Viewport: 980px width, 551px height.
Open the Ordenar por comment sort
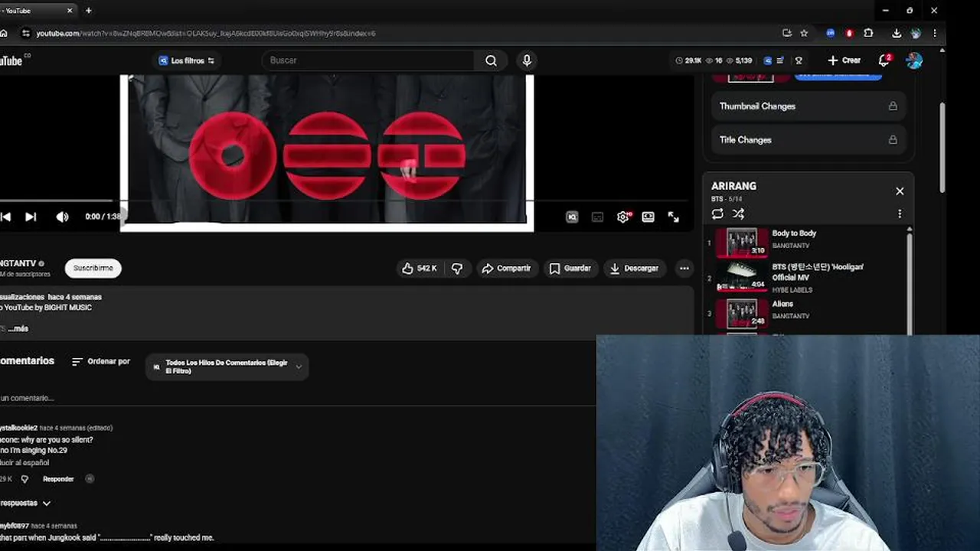click(x=101, y=361)
